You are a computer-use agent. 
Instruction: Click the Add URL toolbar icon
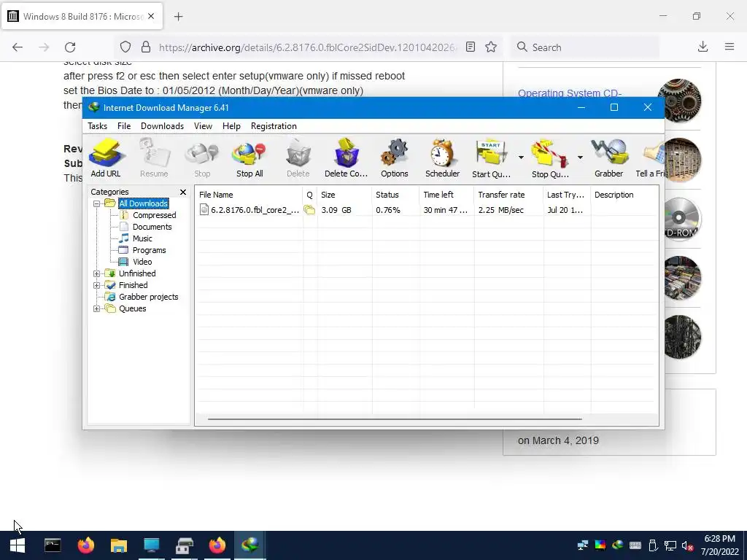pyautogui.click(x=106, y=158)
